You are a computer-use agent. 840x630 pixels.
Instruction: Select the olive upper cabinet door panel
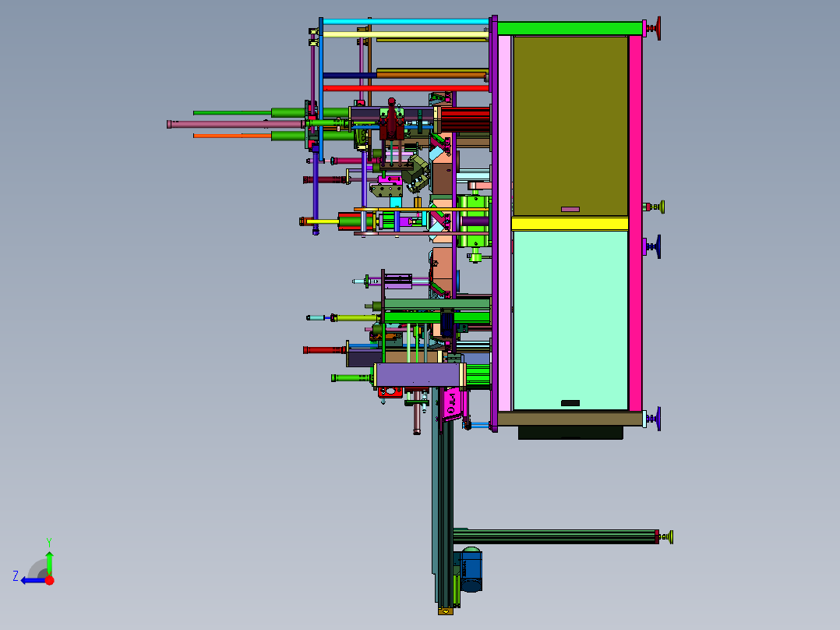(570, 126)
